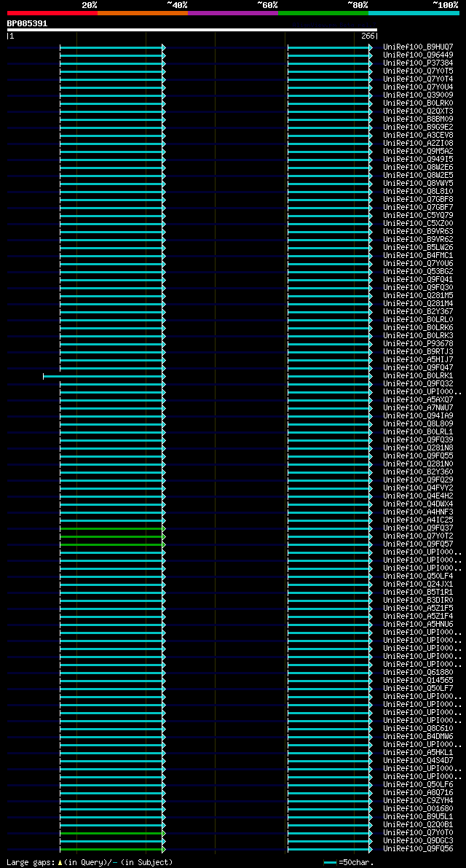The image size is (466, 868).
Task: Select the UniRef100_Q9M5A2 label
Action: pos(418,151)
